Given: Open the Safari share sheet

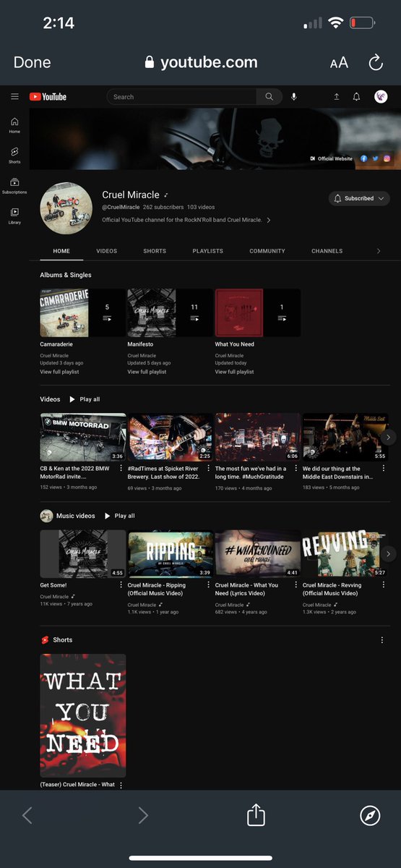Looking at the screenshot, I should tap(256, 816).
